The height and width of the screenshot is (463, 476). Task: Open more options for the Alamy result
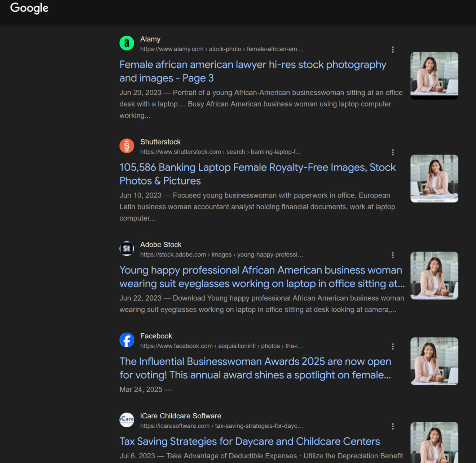pyautogui.click(x=393, y=50)
